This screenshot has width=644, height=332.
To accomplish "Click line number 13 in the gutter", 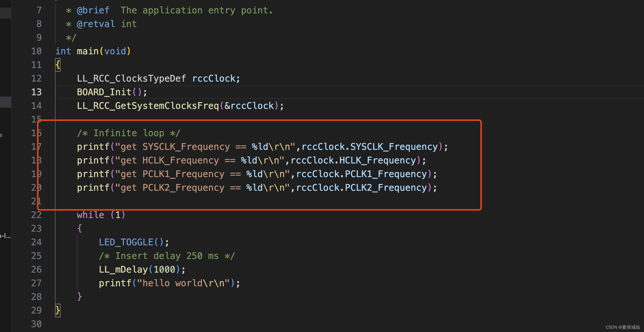I will (x=36, y=92).
